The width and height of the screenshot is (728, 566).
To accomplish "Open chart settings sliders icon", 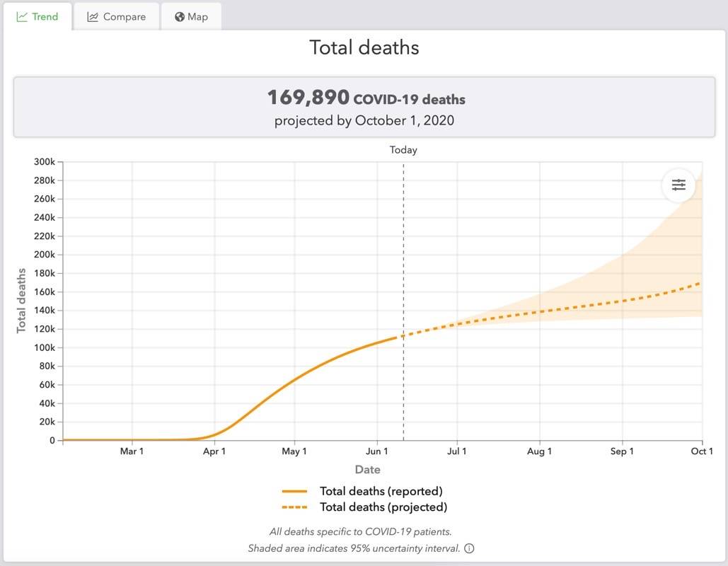I will point(678,185).
